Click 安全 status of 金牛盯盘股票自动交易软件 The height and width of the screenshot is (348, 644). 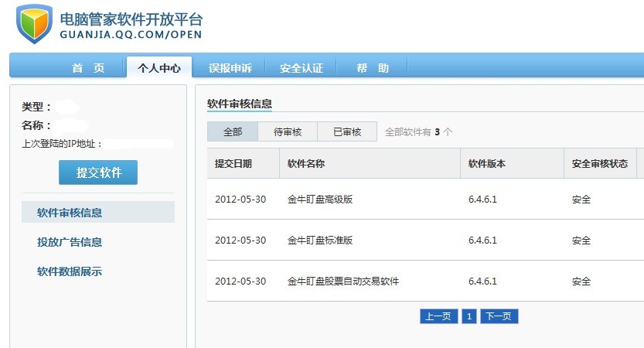coord(581,281)
